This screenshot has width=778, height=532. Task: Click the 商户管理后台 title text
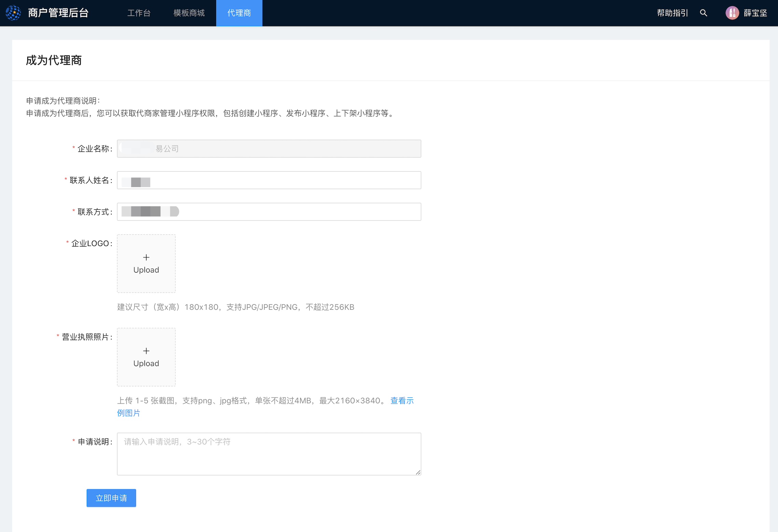click(x=58, y=13)
